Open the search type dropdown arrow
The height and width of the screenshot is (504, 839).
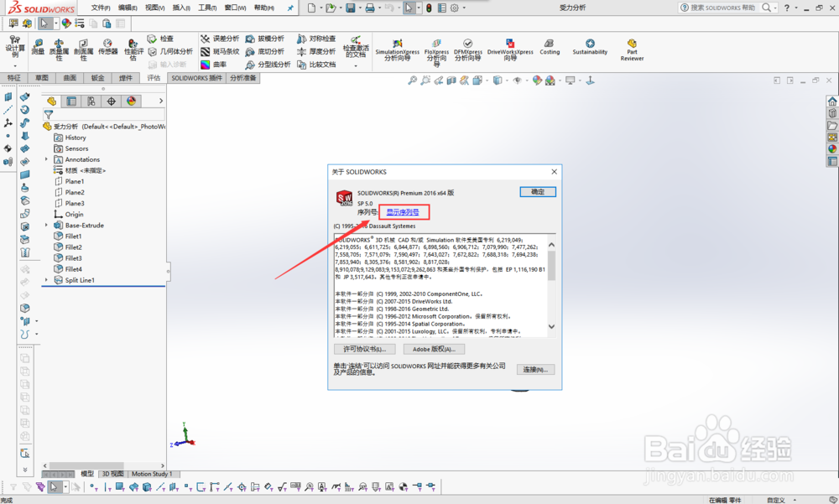[774, 8]
